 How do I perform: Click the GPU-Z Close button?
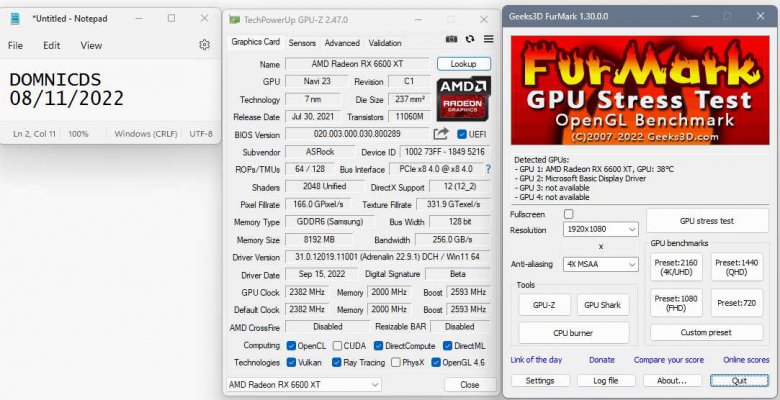470,385
